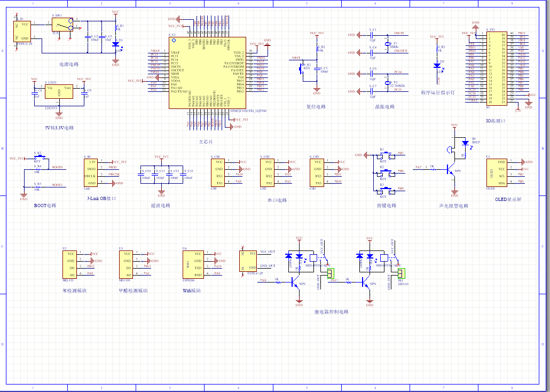The width and height of the screenshot is (550, 392).
Task: Click the '程序运行指示灯' label
Action: tap(438, 92)
